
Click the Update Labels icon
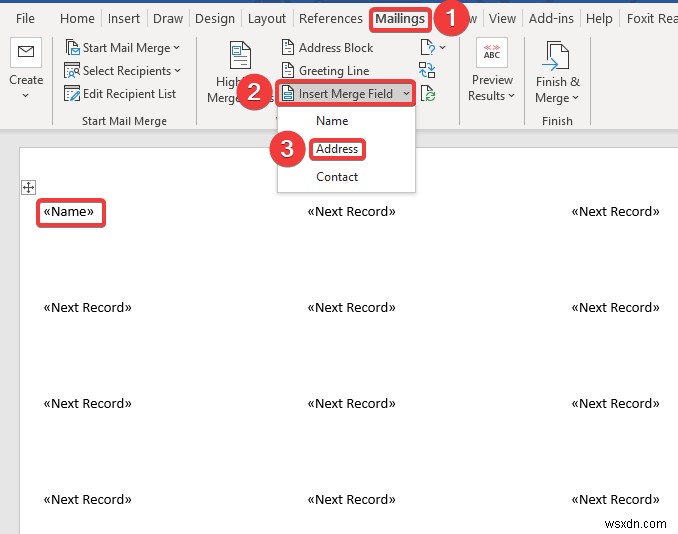(428, 93)
